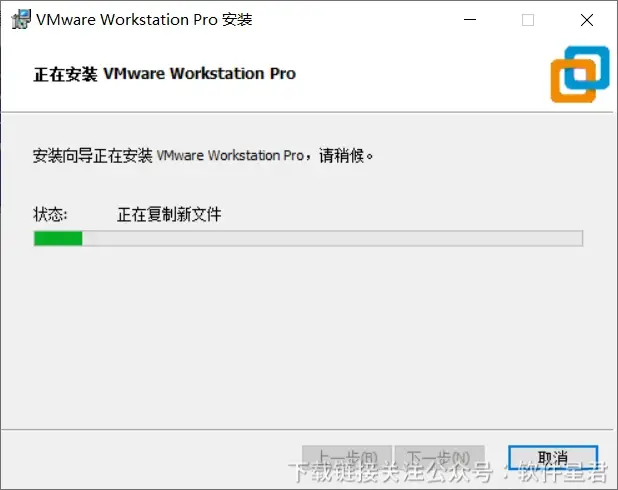Click the 状态: label
This screenshot has height=490, width=618.
[x=50, y=214]
